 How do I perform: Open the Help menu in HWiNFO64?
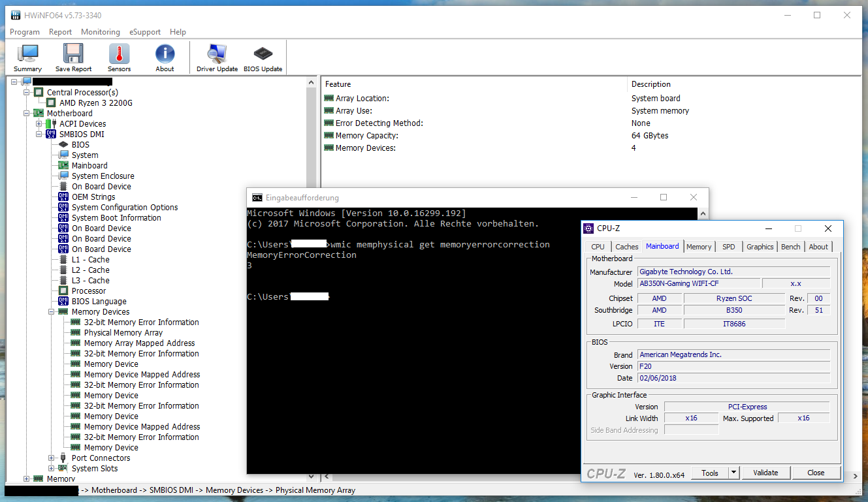(x=178, y=32)
